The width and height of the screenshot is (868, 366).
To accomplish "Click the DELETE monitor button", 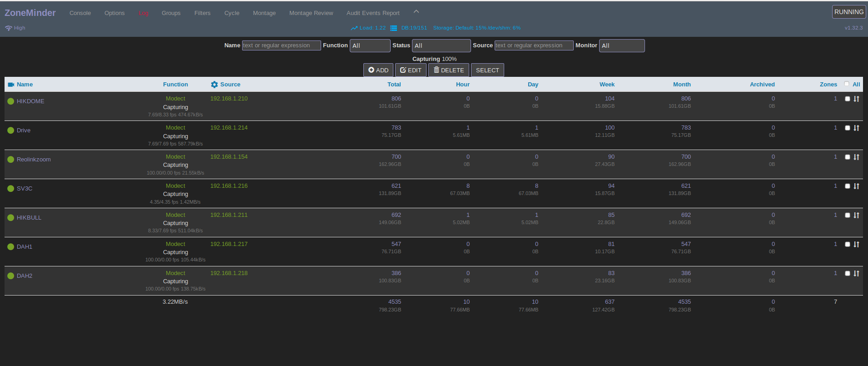I will [x=449, y=70].
